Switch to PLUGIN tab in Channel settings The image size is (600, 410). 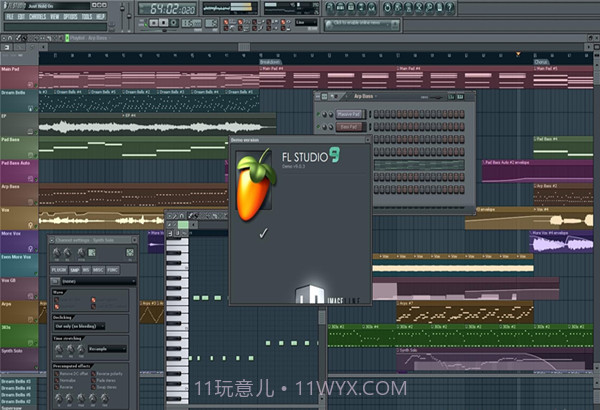pos(59,270)
